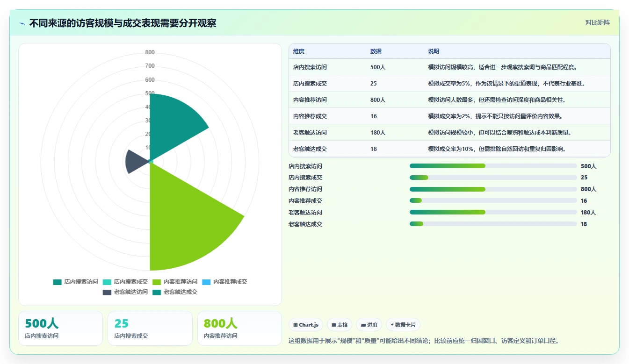629x364 pixels.
Task: Click the lightning icon beside the title
Action: click(x=22, y=23)
